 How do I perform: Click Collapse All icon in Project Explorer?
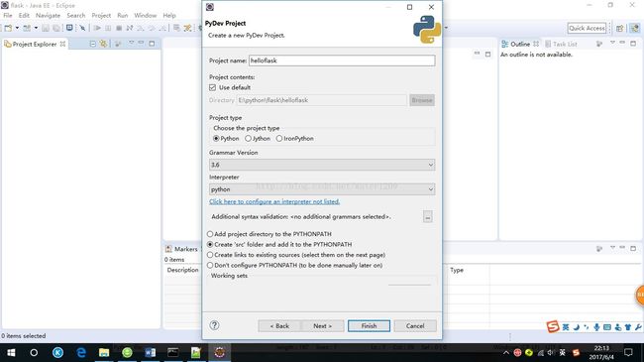click(93, 44)
